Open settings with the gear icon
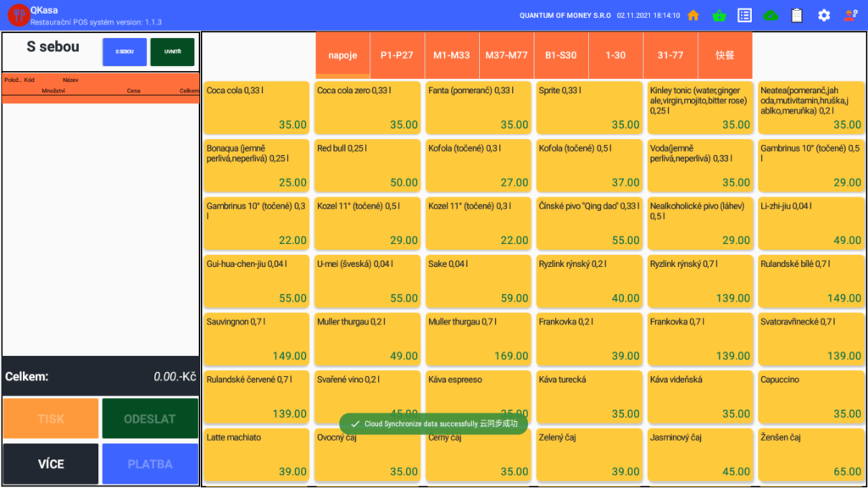868x488 pixels. (x=824, y=15)
